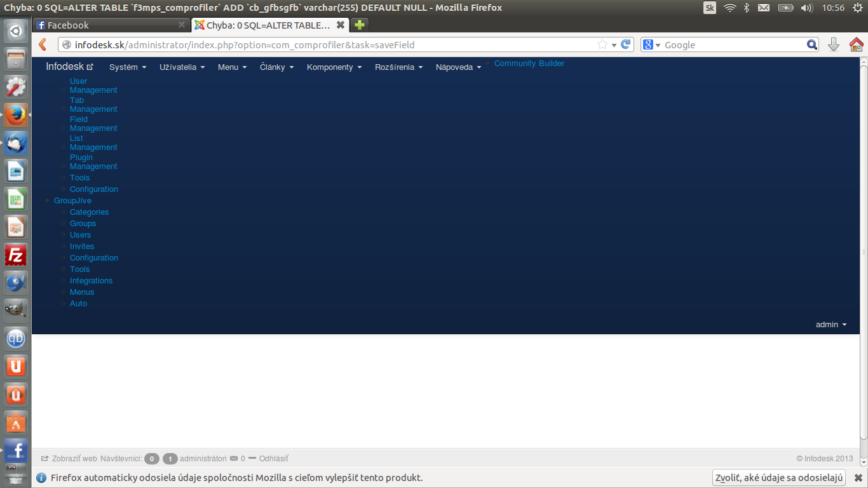Open the Community Builder link
The width and height of the screenshot is (868, 488).
(529, 64)
